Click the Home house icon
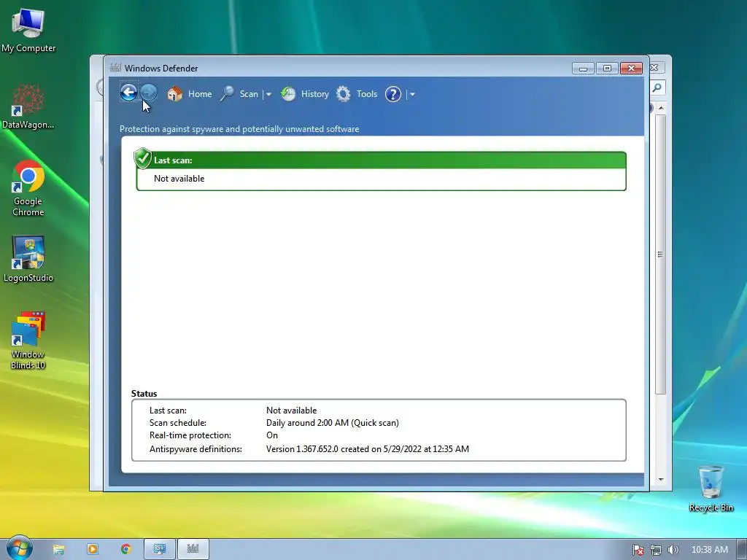This screenshot has height=560, width=747. [x=175, y=94]
